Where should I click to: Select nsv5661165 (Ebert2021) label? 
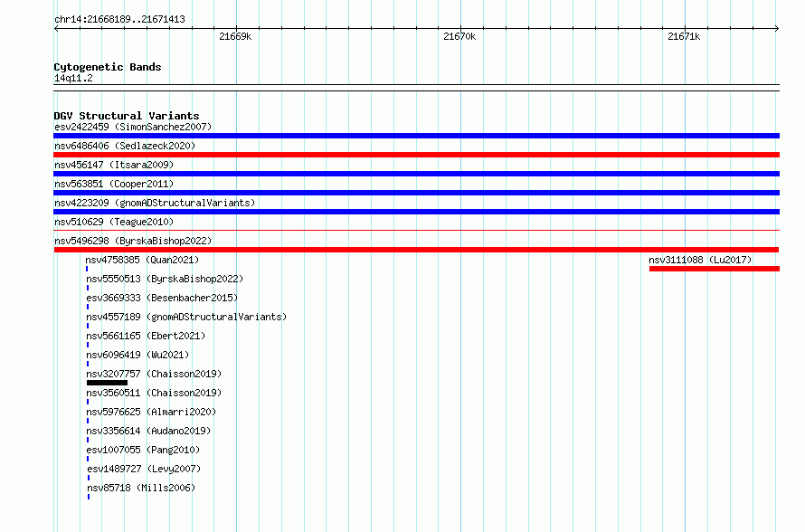click(x=146, y=336)
